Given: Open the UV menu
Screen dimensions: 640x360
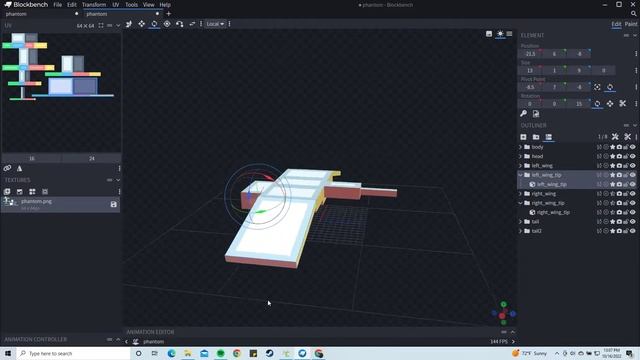Looking at the screenshot, I should tap(116, 5).
